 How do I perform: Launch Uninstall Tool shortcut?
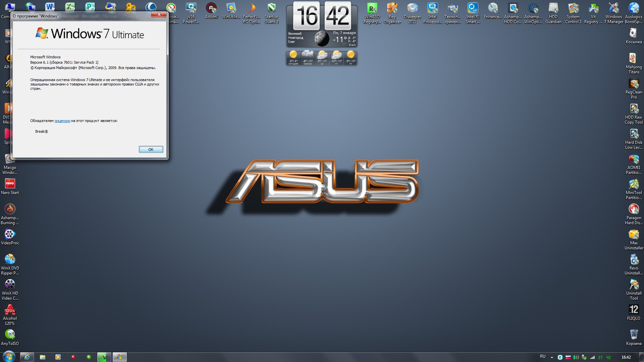634,290
